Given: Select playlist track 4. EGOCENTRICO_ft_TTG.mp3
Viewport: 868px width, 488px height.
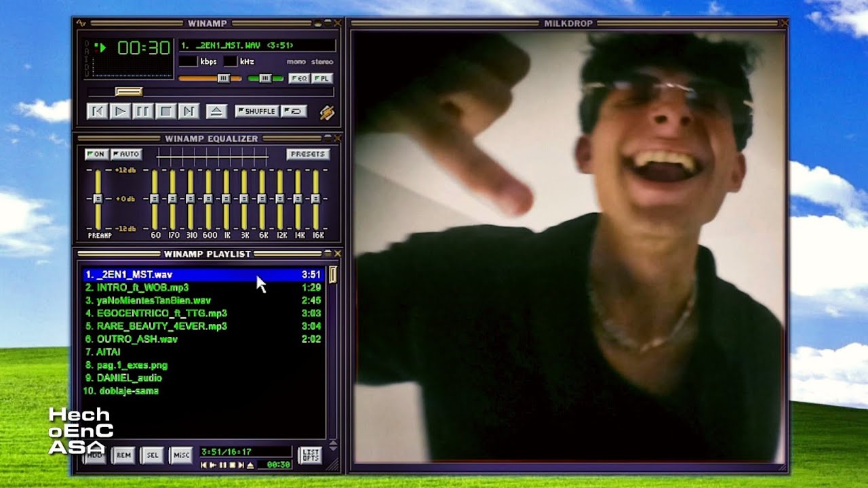Looking at the screenshot, I should point(204,313).
